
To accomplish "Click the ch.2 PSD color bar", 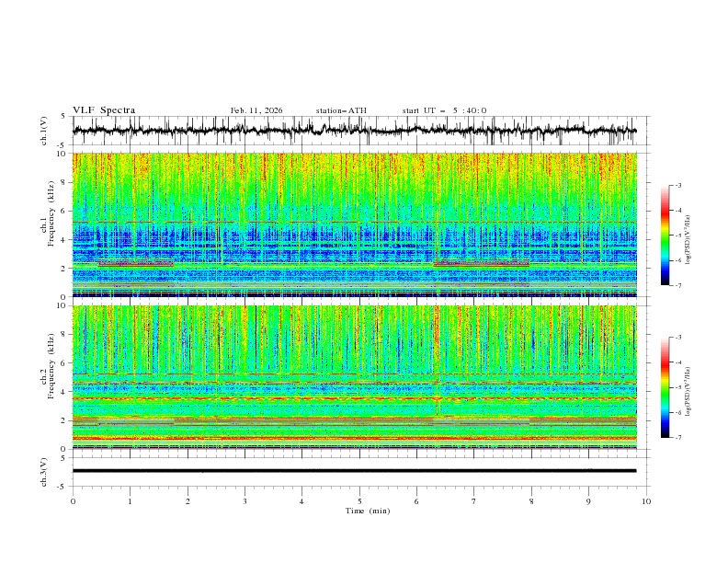I will pos(665,387).
